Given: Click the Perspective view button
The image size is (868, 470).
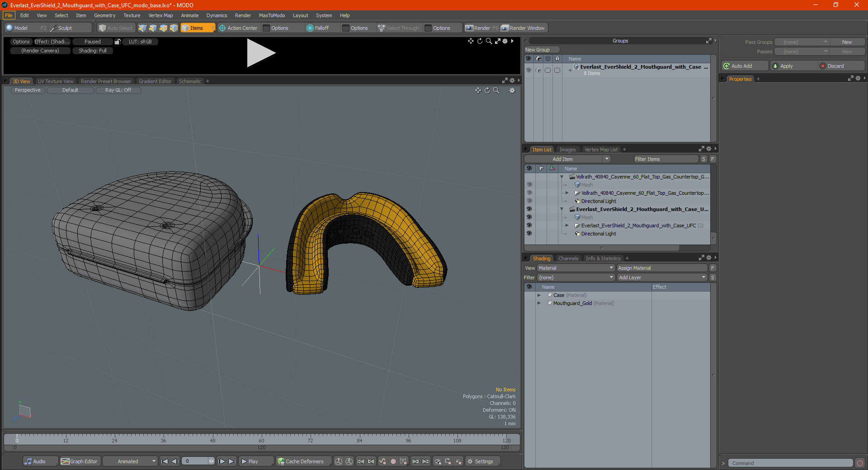Looking at the screenshot, I should click(x=28, y=90).
